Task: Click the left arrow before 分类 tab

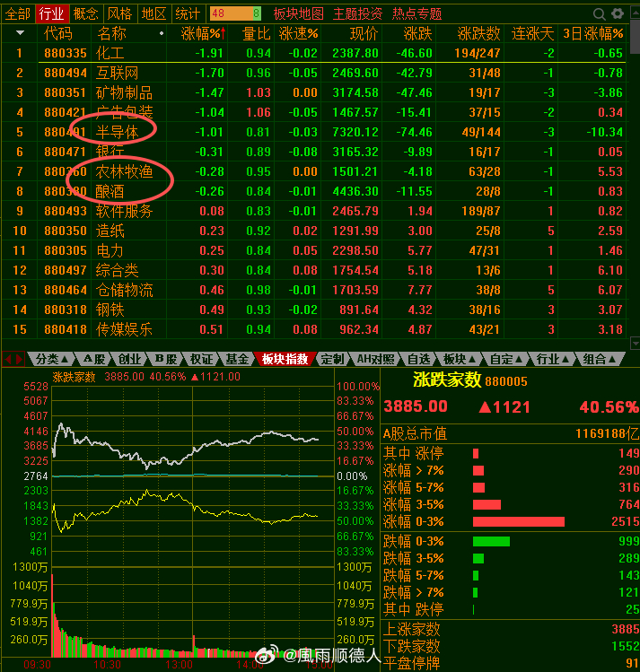Action: coord(7,359)
